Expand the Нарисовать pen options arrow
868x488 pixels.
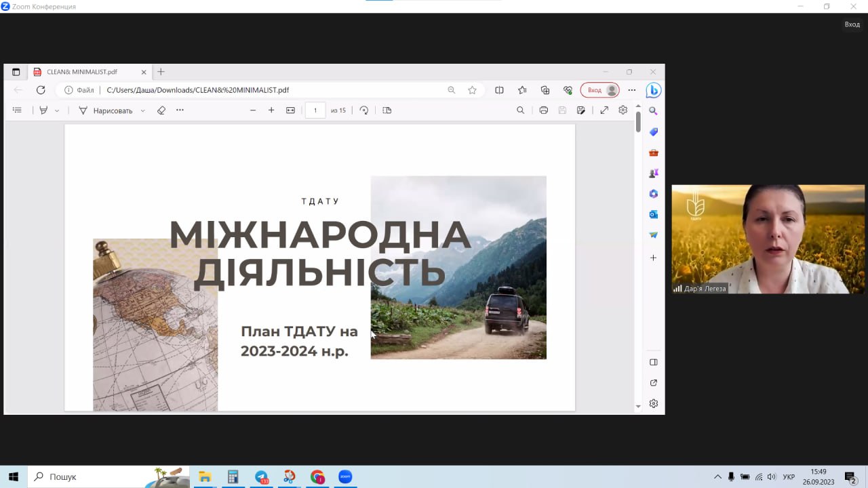click(142, 110)
